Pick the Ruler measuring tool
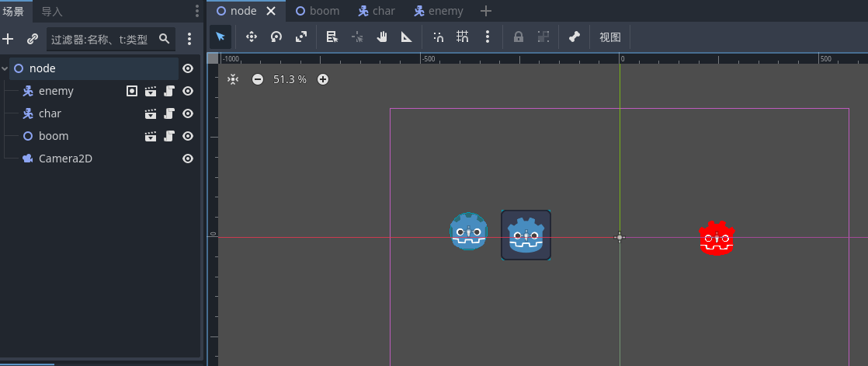 pyautogui.click(x=406, y=37)
